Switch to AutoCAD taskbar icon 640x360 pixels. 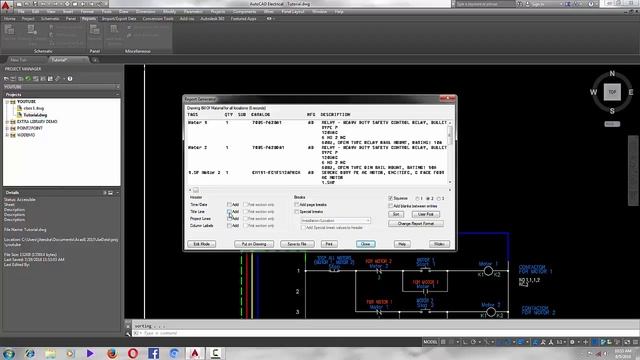[195, 353]
